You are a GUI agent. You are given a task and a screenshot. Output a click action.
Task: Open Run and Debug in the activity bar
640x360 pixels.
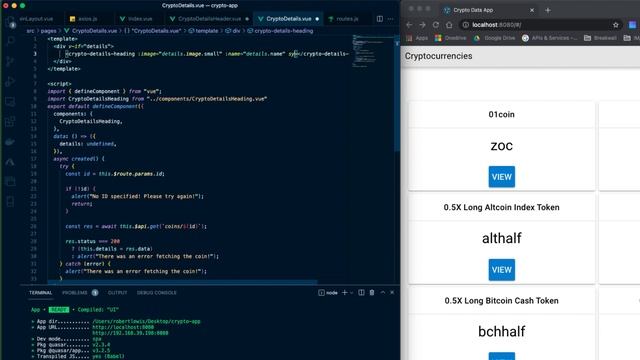click(10, 81)
